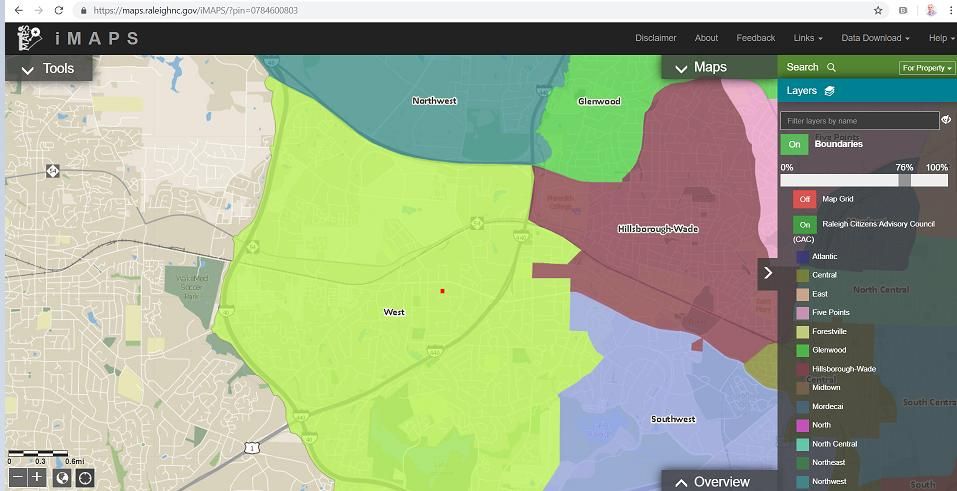The height and width of the screenshot is (491, 957).
Task: Click the Northeast legend entry
Action: click(828, 463)
